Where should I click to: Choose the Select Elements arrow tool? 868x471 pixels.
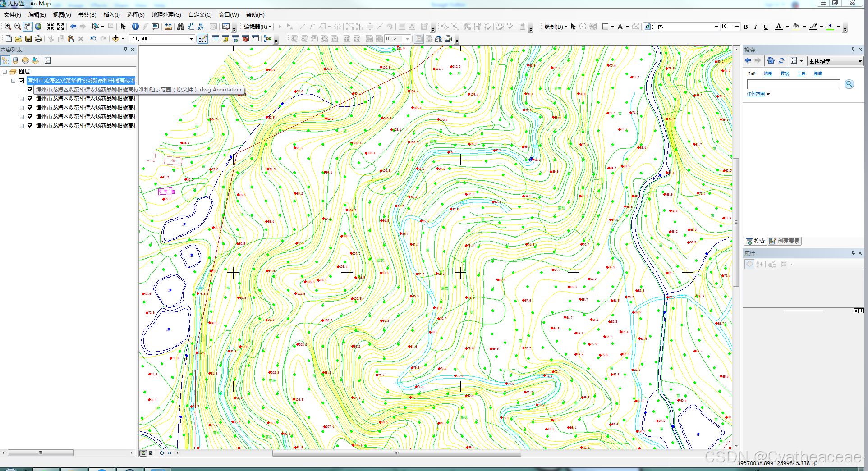click(123, 27)
